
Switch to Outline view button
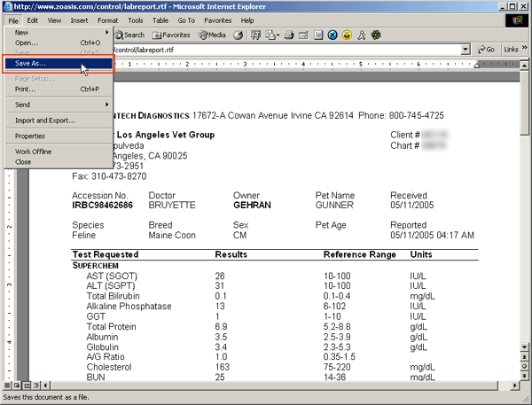(x=36, y=386)
